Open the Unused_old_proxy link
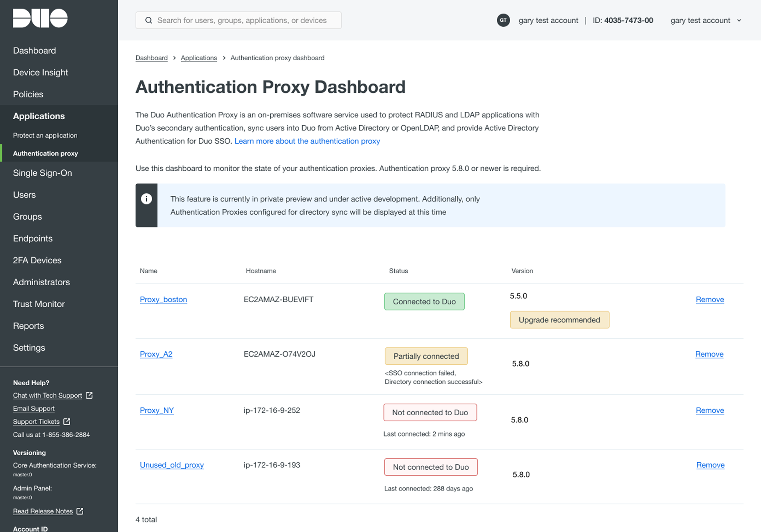The width and height of the screenshot is (761, 532). (172, 465)
